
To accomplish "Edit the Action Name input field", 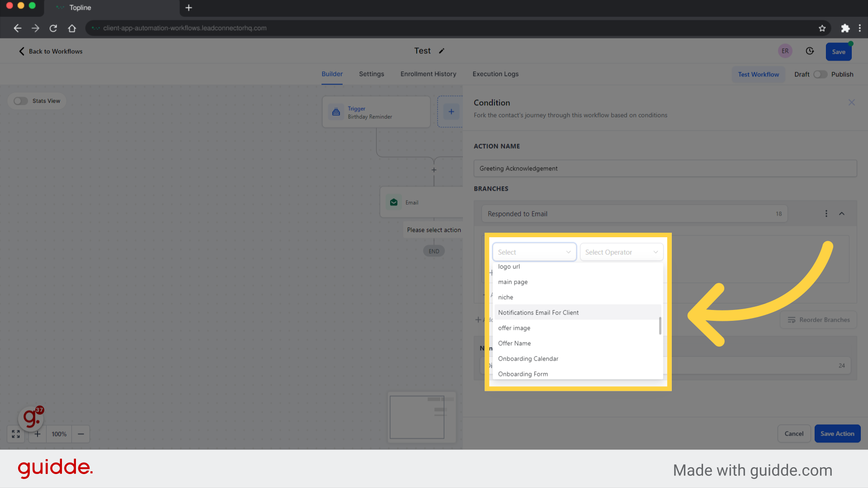I will [665, 169].
